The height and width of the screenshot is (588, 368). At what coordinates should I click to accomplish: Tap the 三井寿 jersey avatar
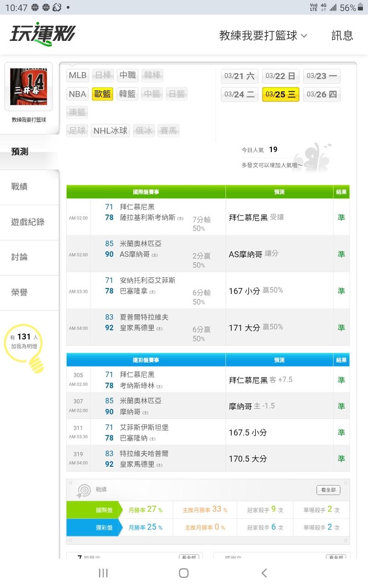pyautogui.click(x=29, y=86)
